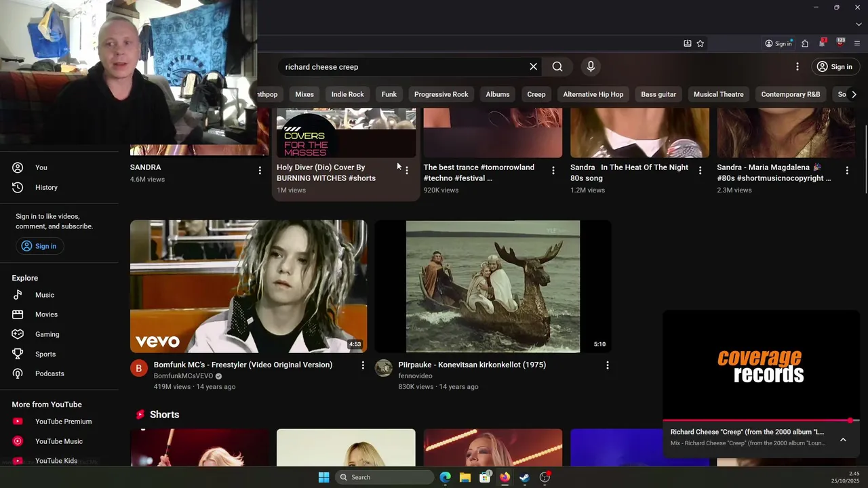Open YouTube settings three-dot menu beside Sign in
The height and width of the screenshot is (488, 868).
pos(797,66)
